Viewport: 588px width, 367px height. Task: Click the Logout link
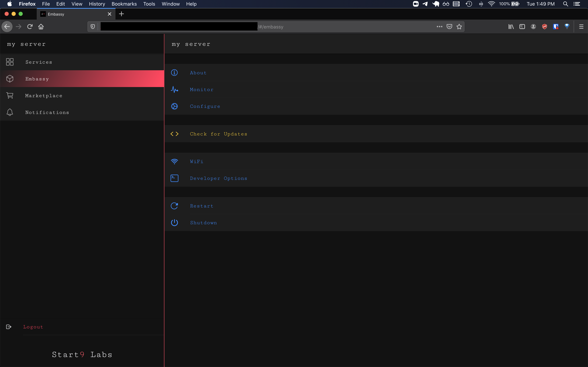pos(33,327)
